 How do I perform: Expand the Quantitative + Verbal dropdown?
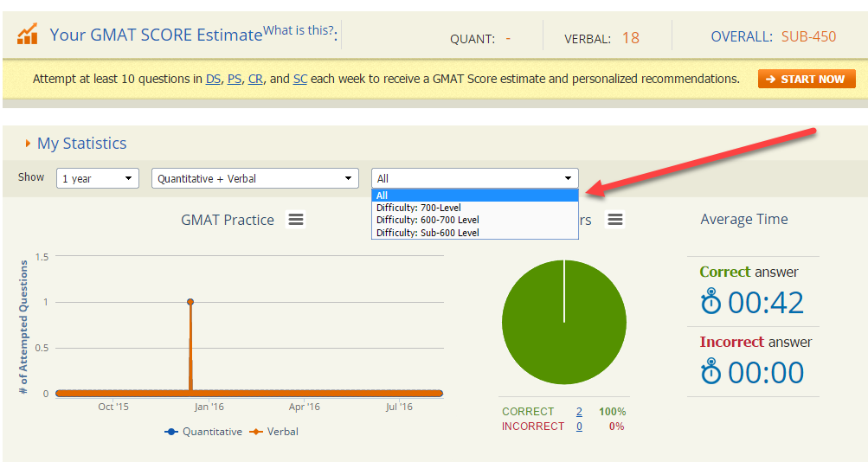coord(255,178)
